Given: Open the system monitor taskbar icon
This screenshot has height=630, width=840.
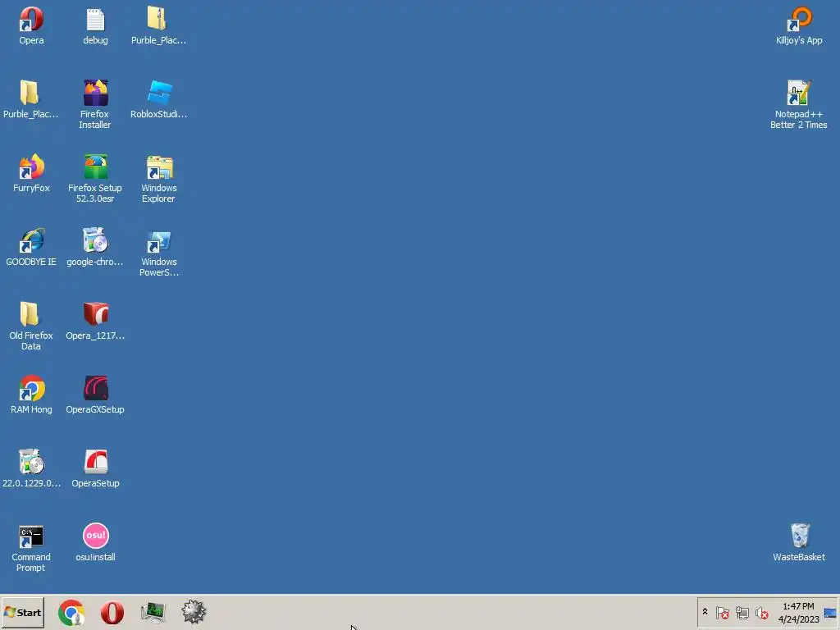Looking at the screenshot, I should tap(153, 613).
